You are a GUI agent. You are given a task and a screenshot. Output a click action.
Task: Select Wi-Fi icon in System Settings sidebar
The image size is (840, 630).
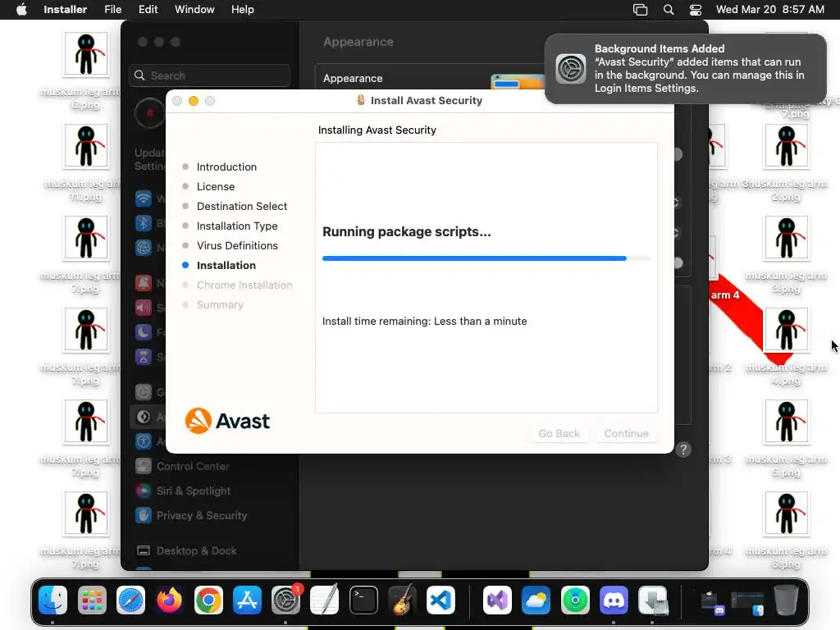pyautogui.click(x=143, y=199)
